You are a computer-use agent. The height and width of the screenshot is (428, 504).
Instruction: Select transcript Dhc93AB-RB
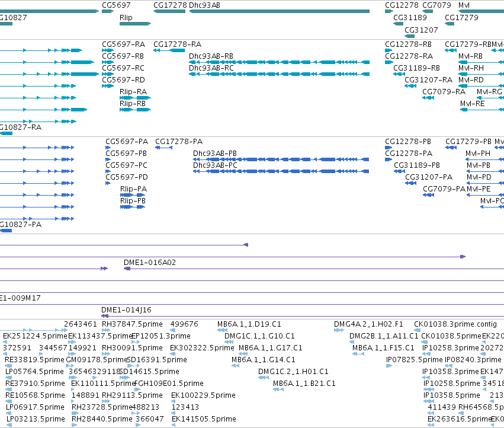[279, 62]
